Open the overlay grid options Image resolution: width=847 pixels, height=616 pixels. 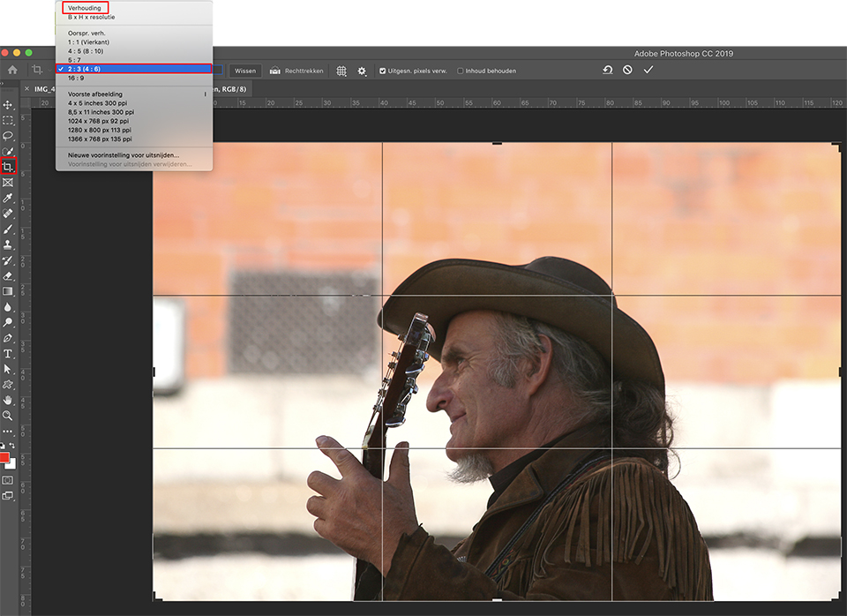click(341, 71)
